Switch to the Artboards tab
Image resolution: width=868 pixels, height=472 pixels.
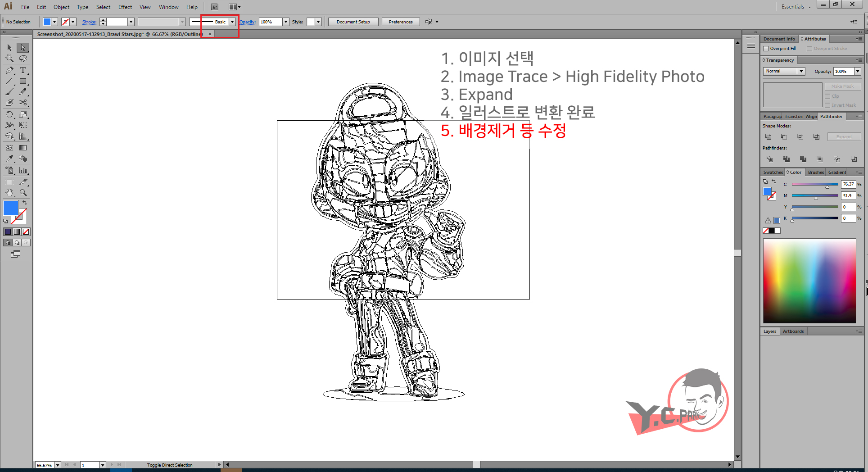pos(793,331)
